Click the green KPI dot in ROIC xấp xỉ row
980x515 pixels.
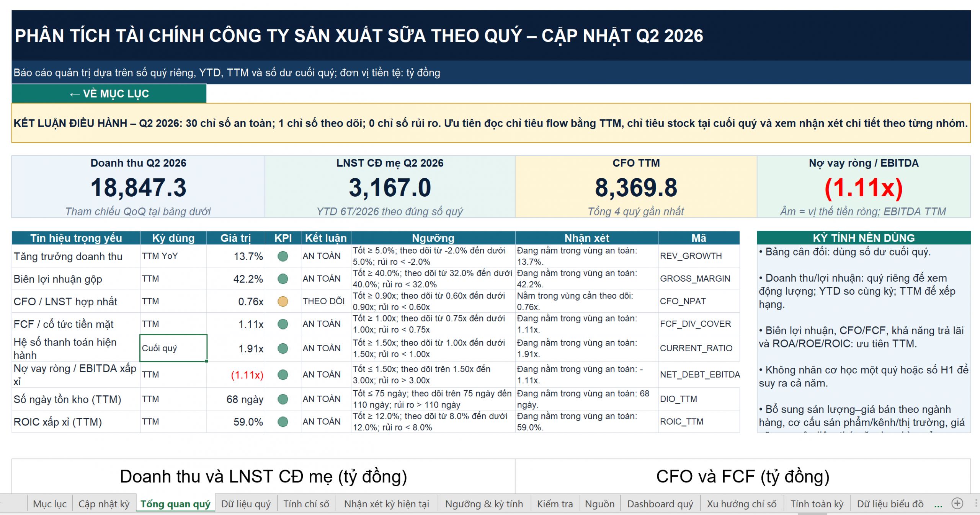click(x=283, y=422)
